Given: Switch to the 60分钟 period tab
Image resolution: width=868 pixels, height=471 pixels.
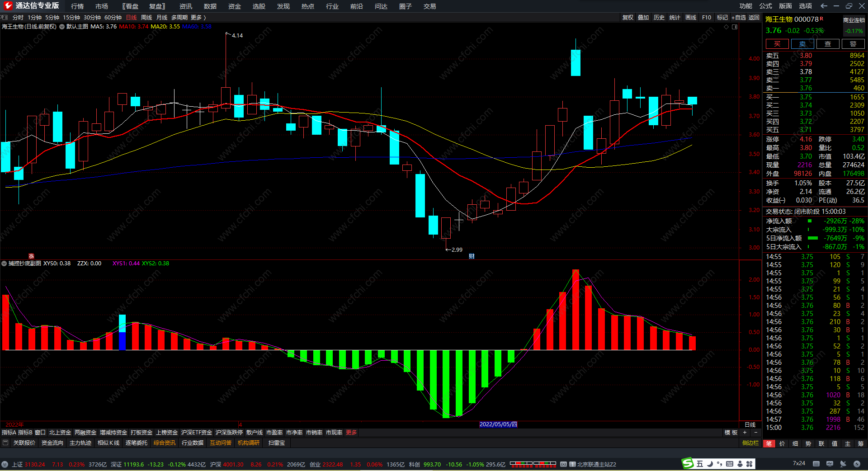Looking at the screenshot, I should [x=113, y=17].
